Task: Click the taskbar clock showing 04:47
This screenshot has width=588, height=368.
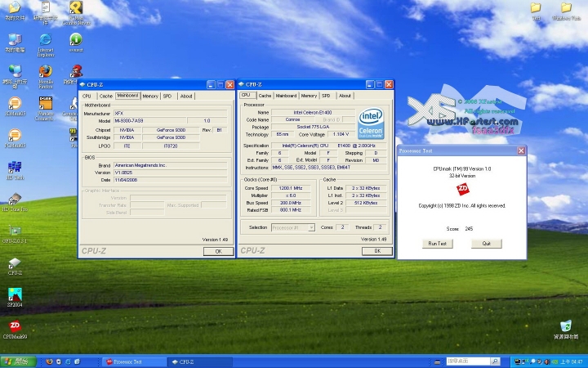Action: 572,362
